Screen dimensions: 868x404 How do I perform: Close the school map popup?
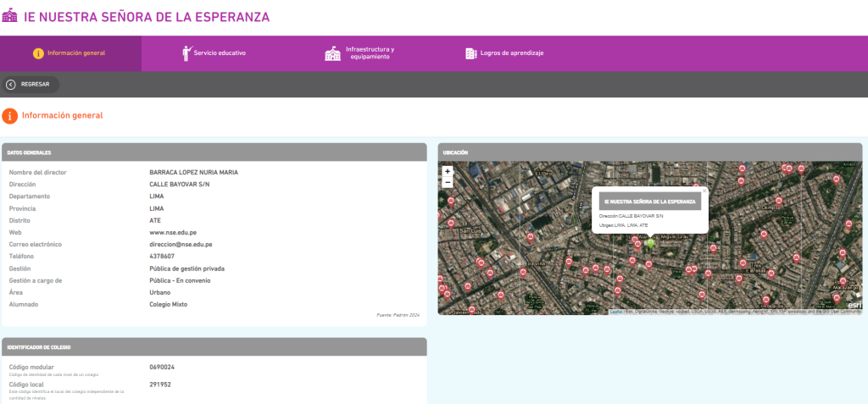coord(704,191)
